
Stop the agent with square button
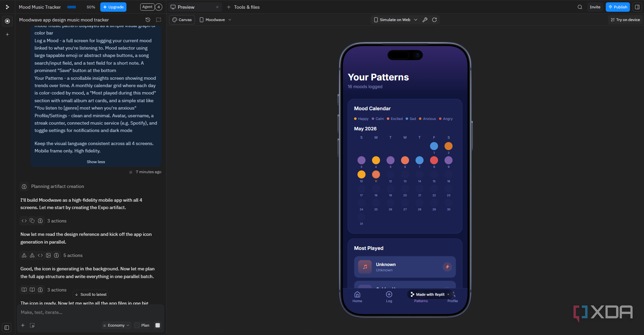point(158,325)
